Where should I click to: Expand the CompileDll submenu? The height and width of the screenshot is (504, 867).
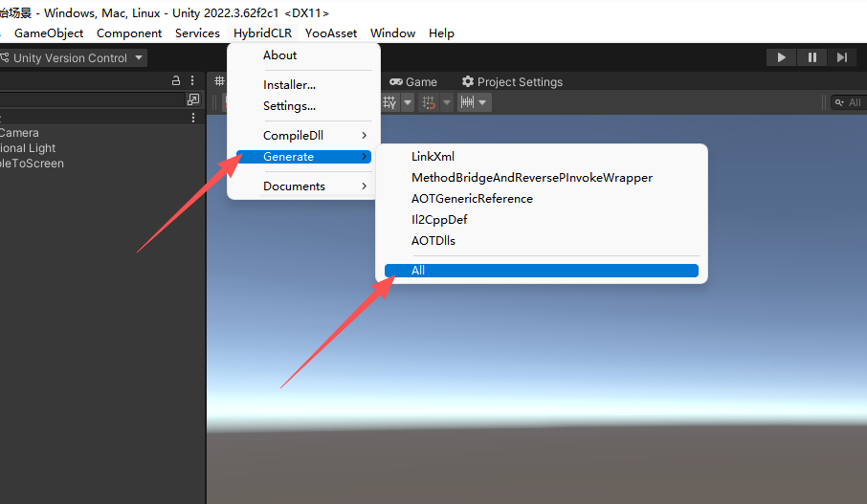click(303, 136)
